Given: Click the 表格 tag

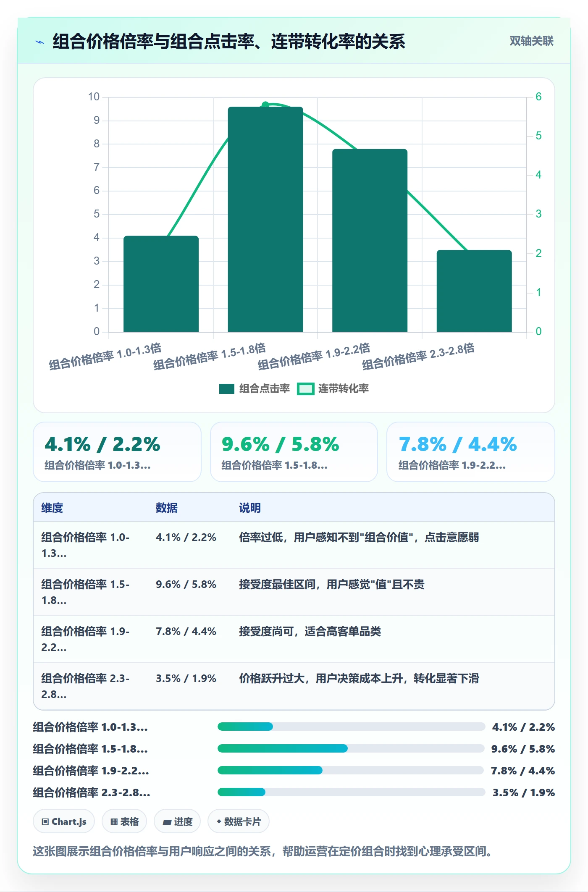Looking at the screenshot, I should (124, 821).
